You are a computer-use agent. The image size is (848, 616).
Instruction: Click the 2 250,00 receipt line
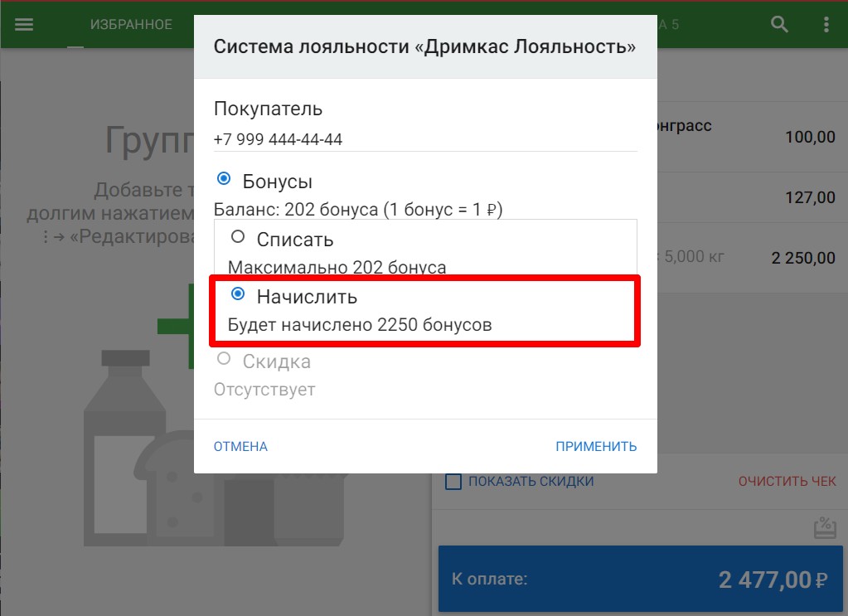803,258
